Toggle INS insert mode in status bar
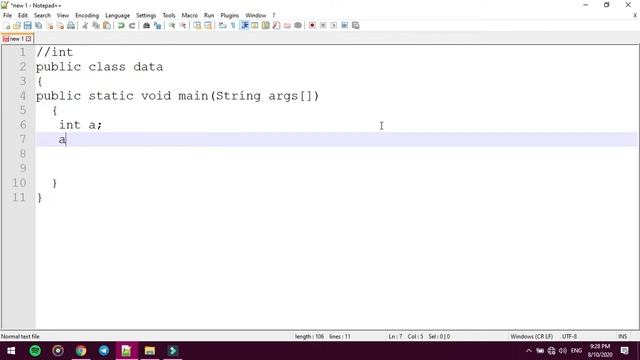The image size is (640, 360). point(622,336)
